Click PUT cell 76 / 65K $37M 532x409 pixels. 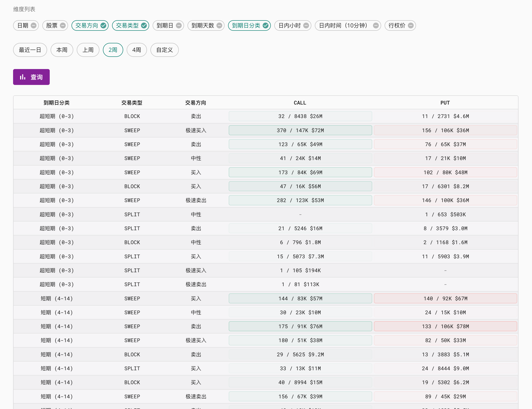445,144
